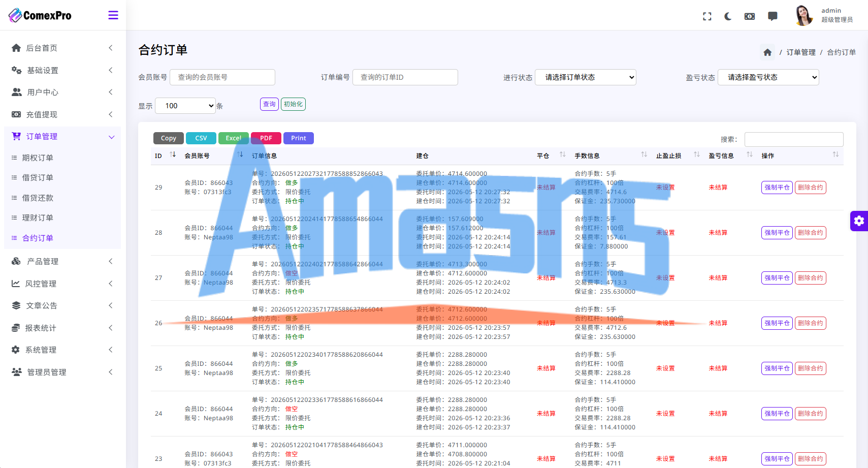Viewport: 868px width, 468px height.
Task: Click the 初始化 reset button
Action: click(293, 104)
